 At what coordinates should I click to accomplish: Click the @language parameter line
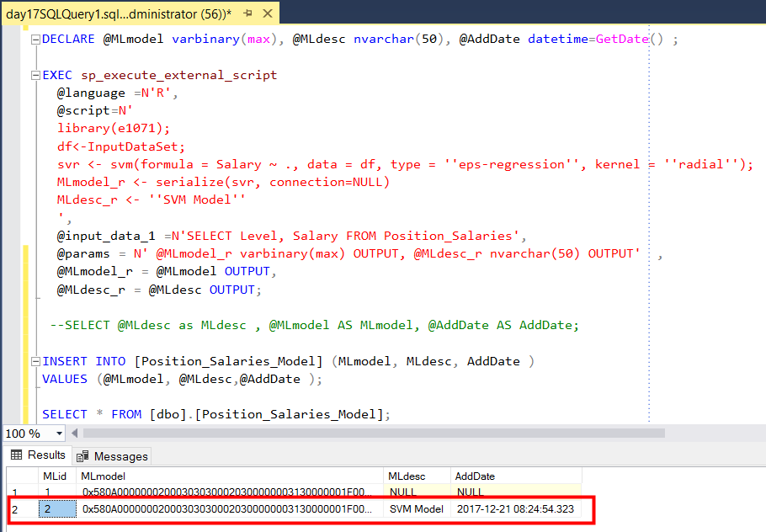117,93
